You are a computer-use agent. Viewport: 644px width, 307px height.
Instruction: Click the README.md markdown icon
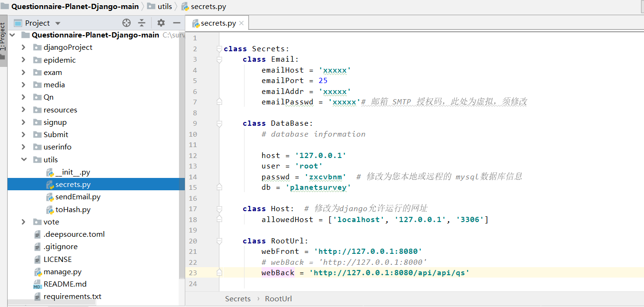(37, 284)
